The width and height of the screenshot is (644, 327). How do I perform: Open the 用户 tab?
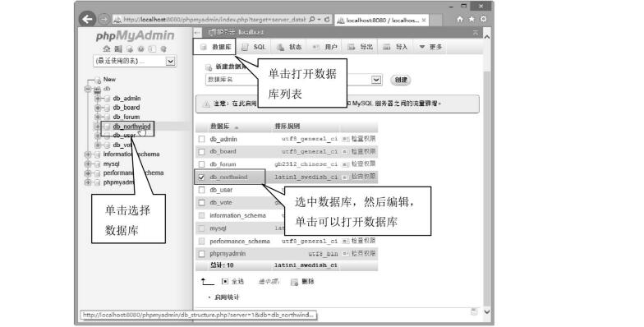tap(325, 48)
